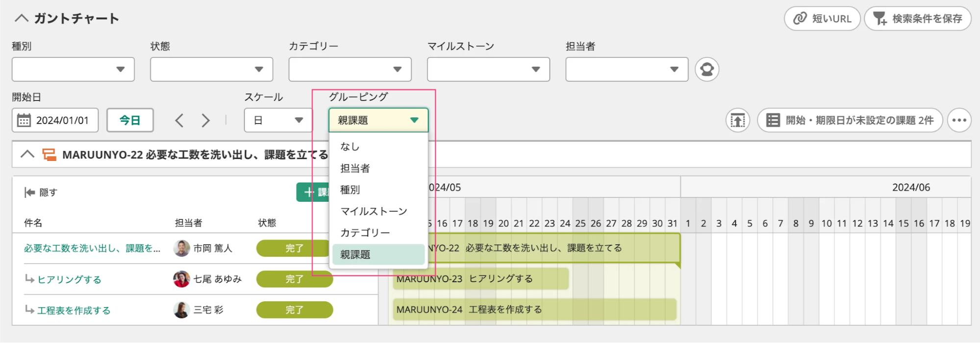Click the 短いURL button

pos(822,19)
